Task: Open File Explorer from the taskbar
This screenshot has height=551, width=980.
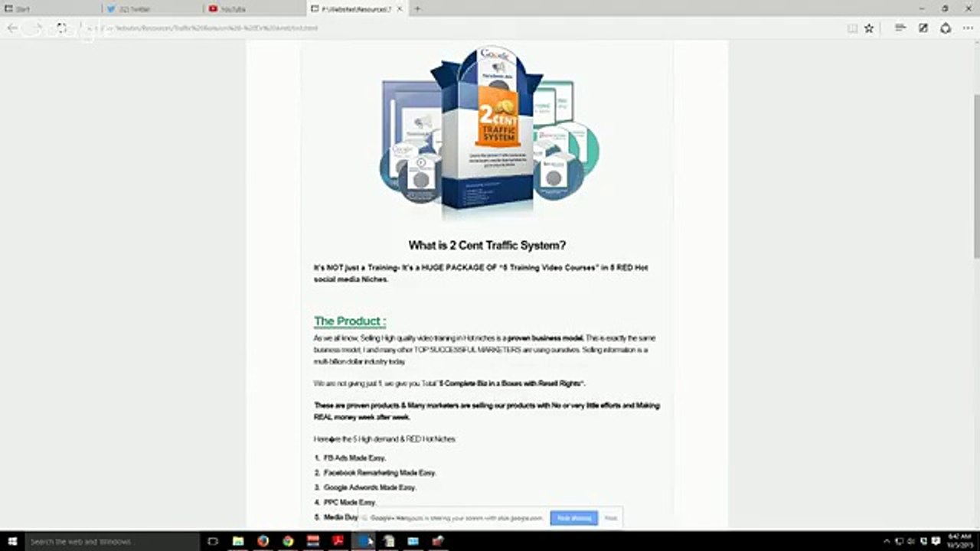Action: 238,541
